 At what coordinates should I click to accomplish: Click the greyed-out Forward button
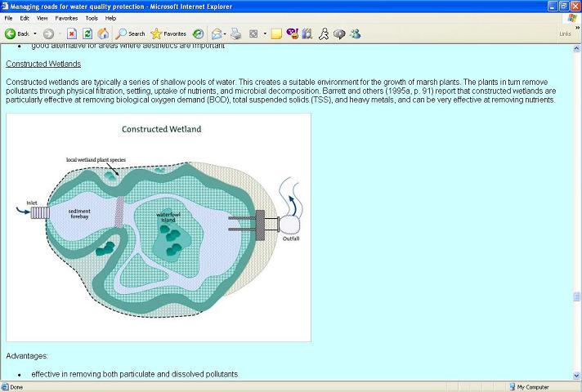(48, 33)
